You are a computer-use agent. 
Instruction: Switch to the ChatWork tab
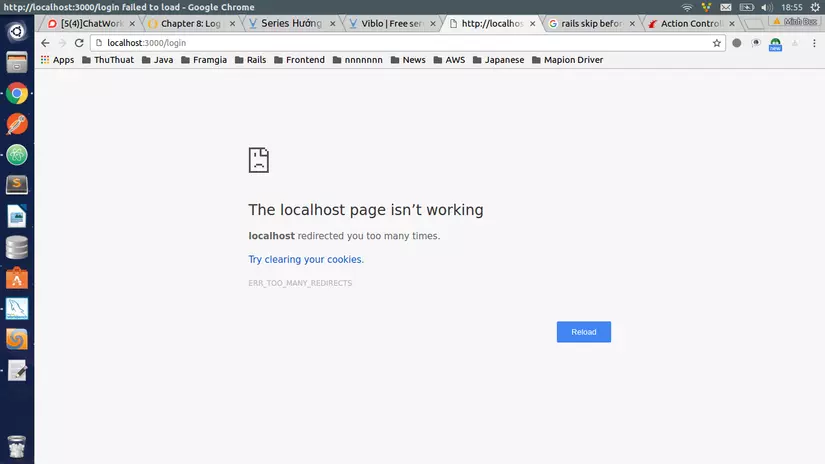click(86, 24)
